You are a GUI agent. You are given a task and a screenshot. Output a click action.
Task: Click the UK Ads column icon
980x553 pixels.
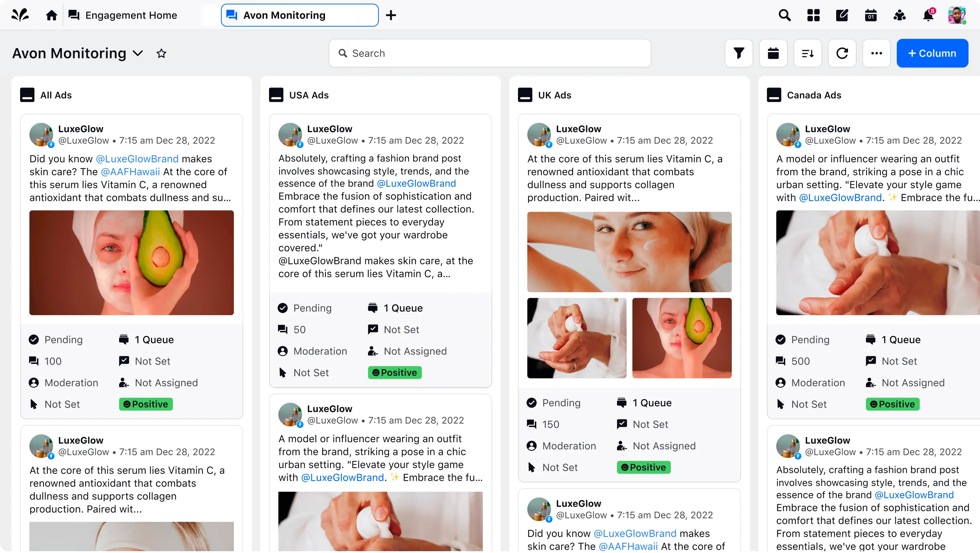pyautogui.click(x=525, y=95)
